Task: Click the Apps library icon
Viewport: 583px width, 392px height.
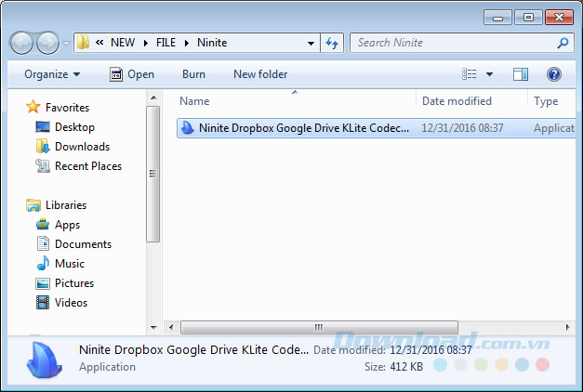Action: tap(43, 225)
